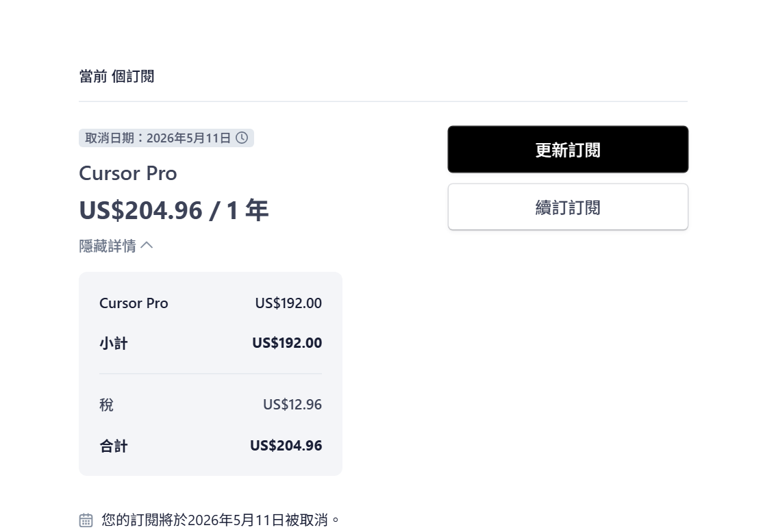The height and width of the screenshot is (532, 763).
Task: Click the divider line in details card
Action: pos(211,373)
